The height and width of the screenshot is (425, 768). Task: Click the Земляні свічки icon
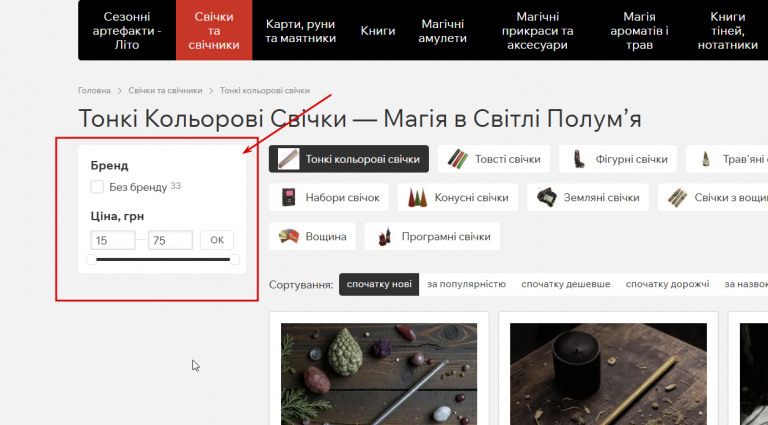(x=547, y=197)
